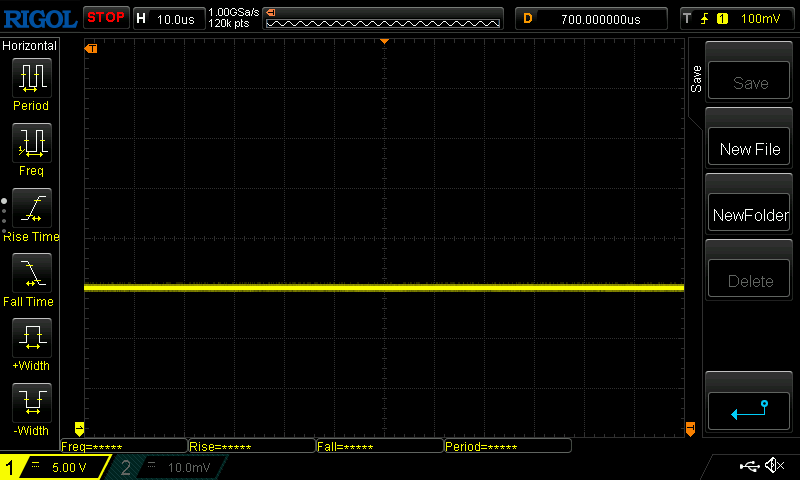800x480 pixels.
Task: Click the orange trigger level marker on right
Action: point(690,429)
